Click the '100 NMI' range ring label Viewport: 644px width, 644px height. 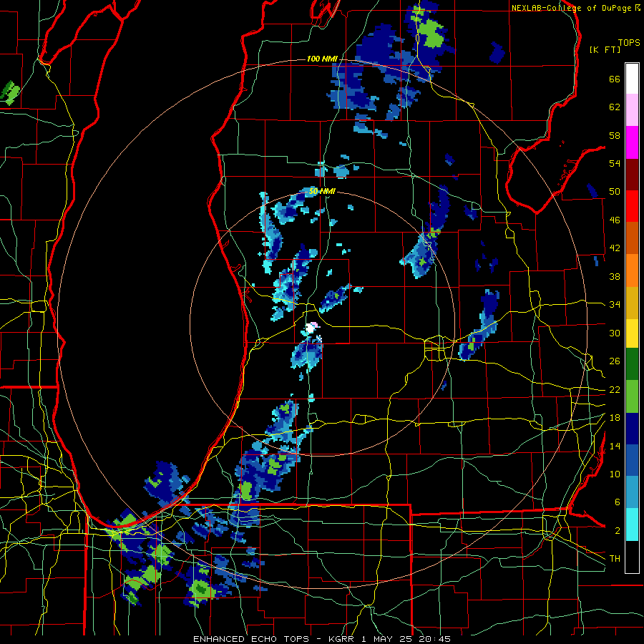(x=322, y=59)
